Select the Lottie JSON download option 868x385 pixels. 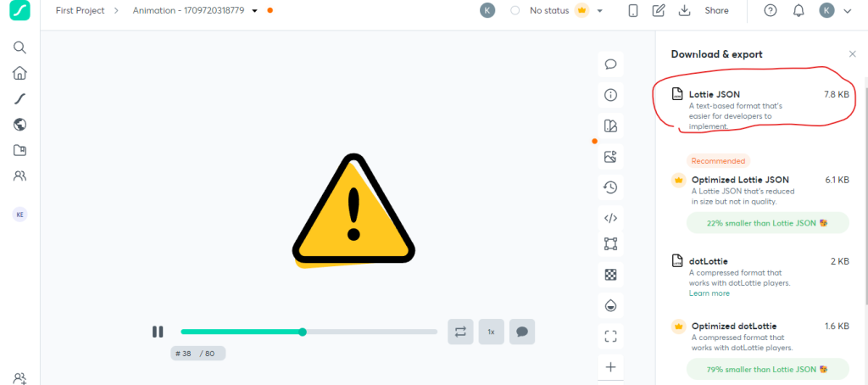click(x=760, y=109)
